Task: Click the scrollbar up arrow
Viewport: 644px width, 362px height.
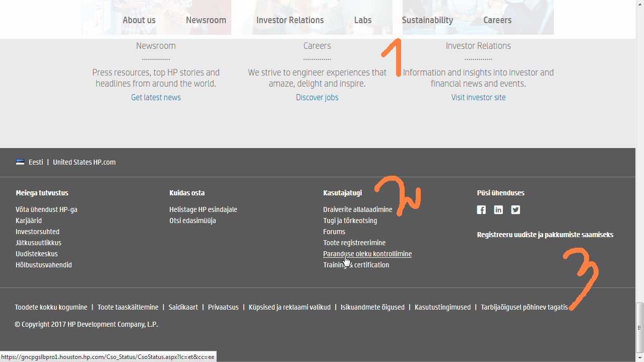Action: point(639,4)
